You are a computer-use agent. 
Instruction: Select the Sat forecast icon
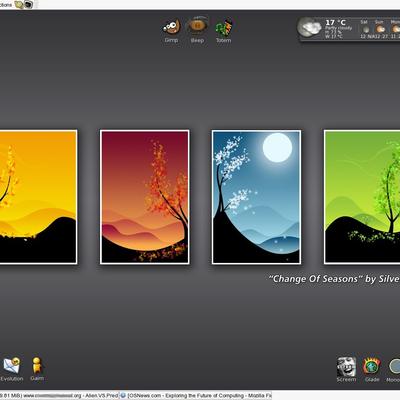coord(366,30)
